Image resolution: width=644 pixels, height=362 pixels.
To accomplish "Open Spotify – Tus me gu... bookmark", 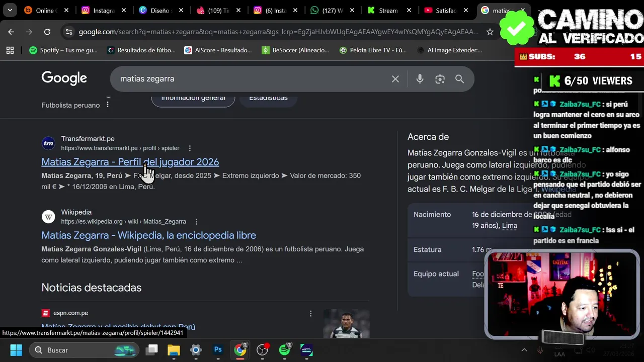I will (63, 50).
